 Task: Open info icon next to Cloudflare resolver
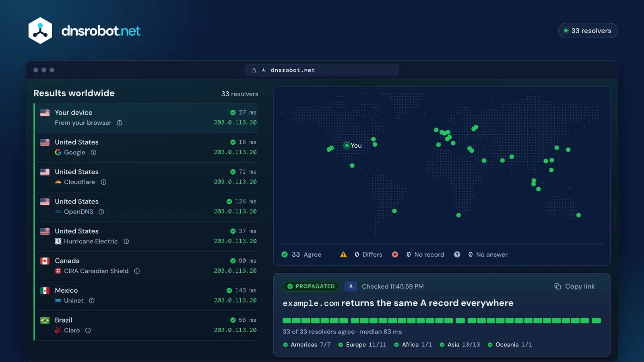click(103, 182)
